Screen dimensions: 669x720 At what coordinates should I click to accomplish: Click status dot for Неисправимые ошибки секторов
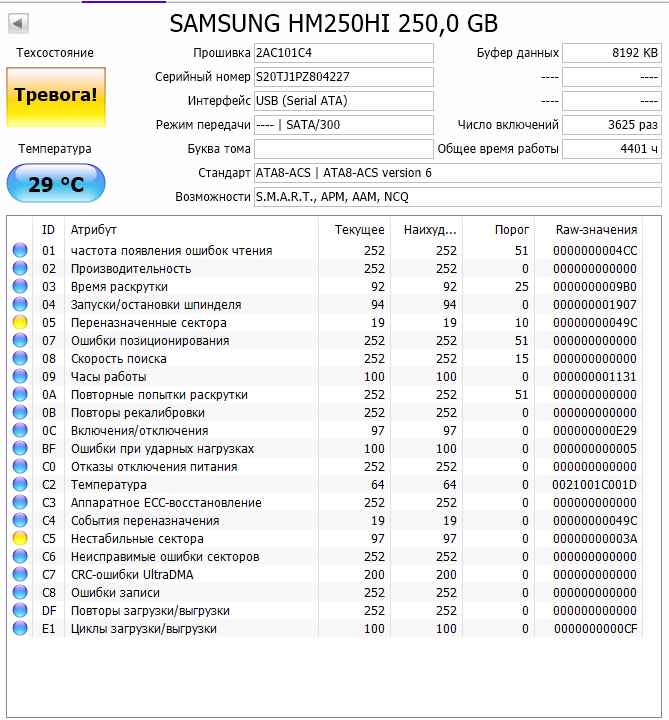point(20,556)
